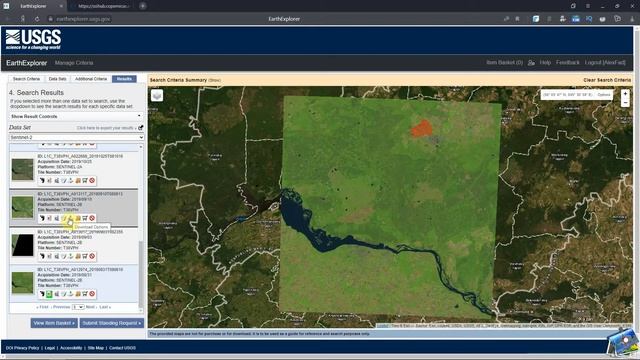Order the 2019/10/25 scene with the cart icon
The width and height of the screenshot is (640, 360).
[85, 180]
